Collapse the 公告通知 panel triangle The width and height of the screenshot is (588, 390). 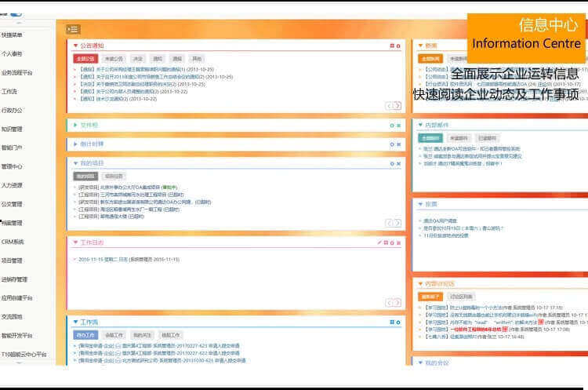click(75, 46)
